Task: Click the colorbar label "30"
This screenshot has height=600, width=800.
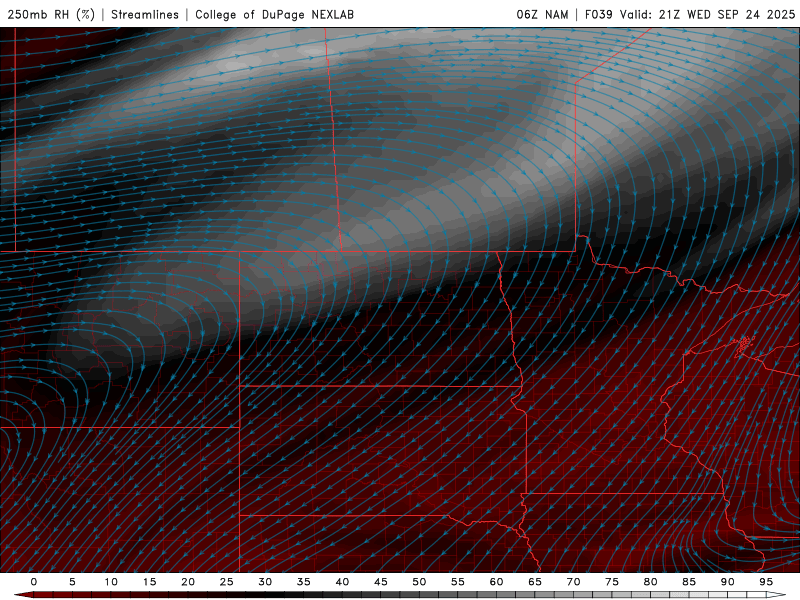Action: click(x=265, y=582)
